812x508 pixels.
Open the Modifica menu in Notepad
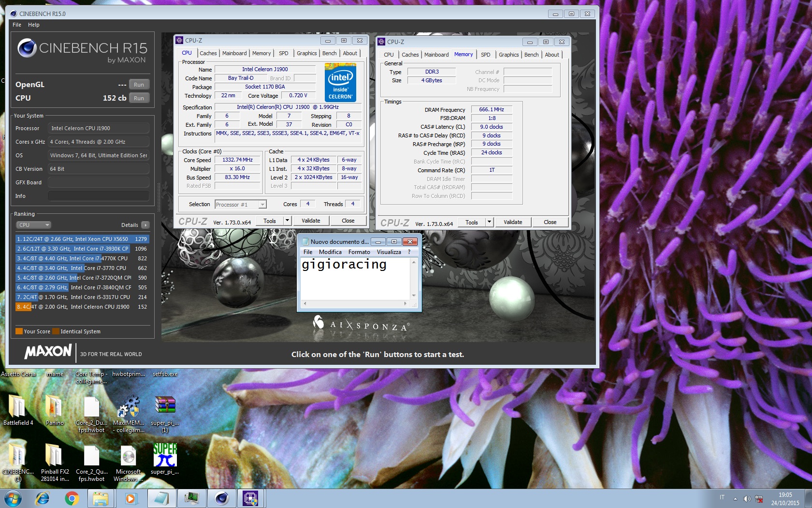pos(330,252)
